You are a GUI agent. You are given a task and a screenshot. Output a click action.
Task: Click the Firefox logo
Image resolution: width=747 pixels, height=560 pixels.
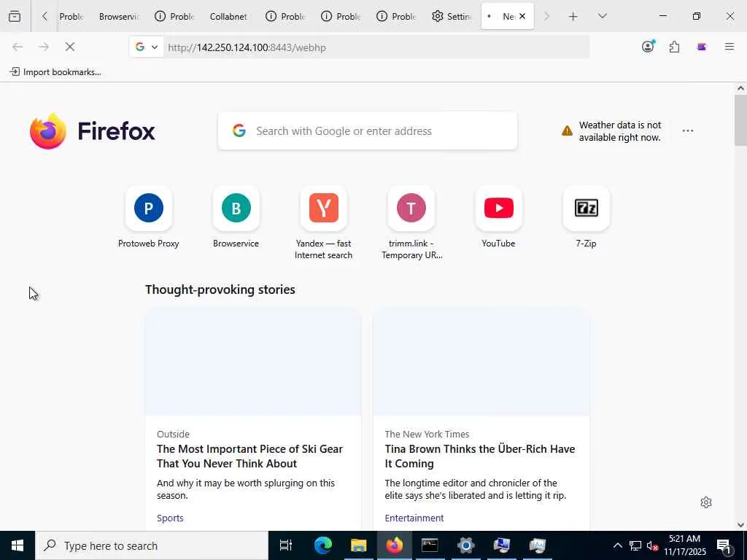pyautogui.click(x=93, y=131)
